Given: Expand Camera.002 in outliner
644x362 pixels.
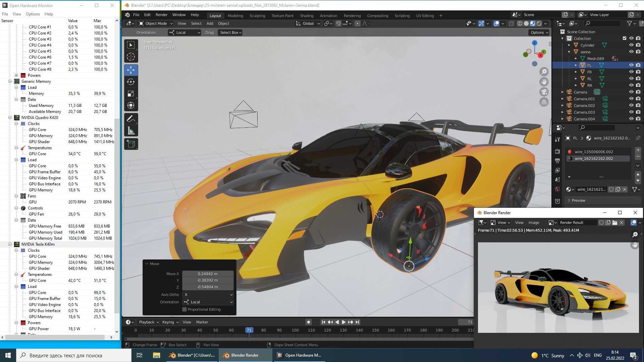Looking at the screenshot, I should click(x=562, y=105).
